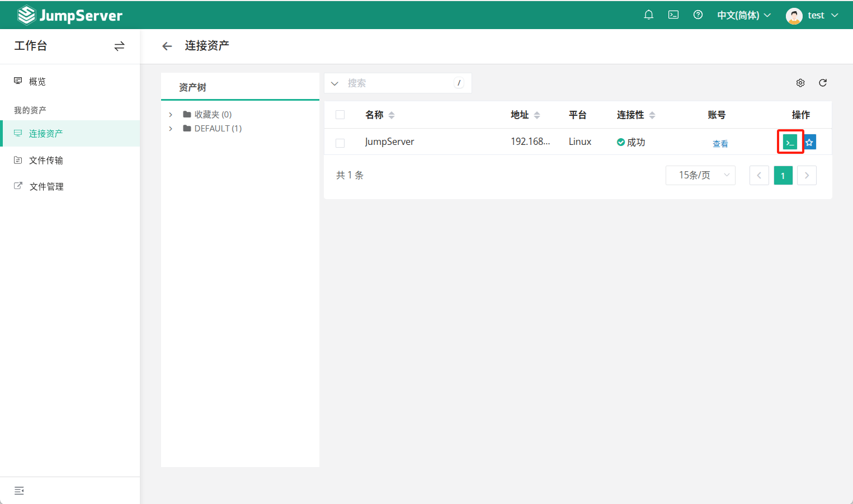Tick the JumpServer row checkbox
Viewport: 853px width, 504px height.
[340, 143]
